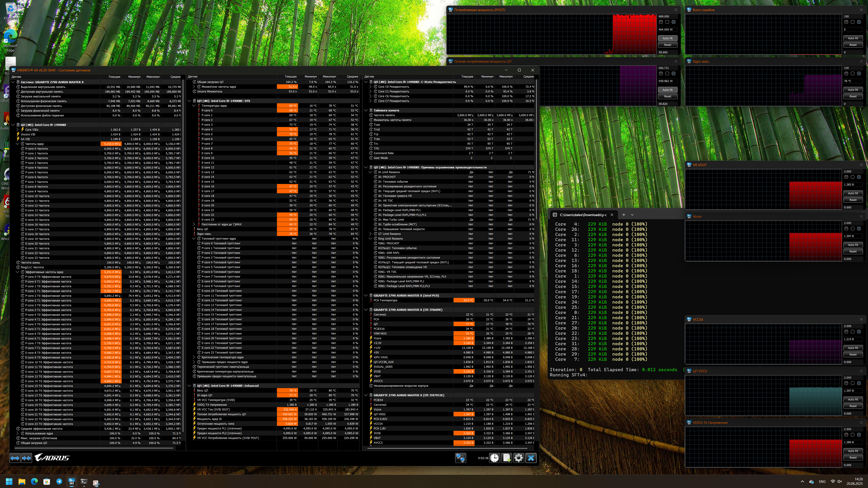This screenshot has width=868, height=488.
Task: Click the clock reset-timer icon
Action: [494, 458]
